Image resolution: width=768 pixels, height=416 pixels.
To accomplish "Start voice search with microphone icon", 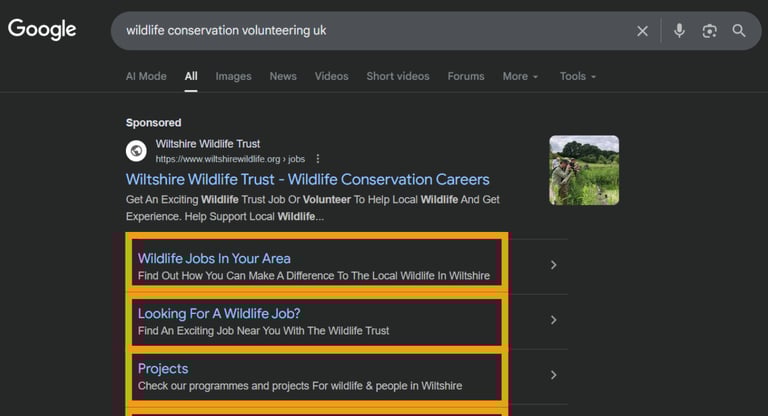I will click(x=679, y=30).
